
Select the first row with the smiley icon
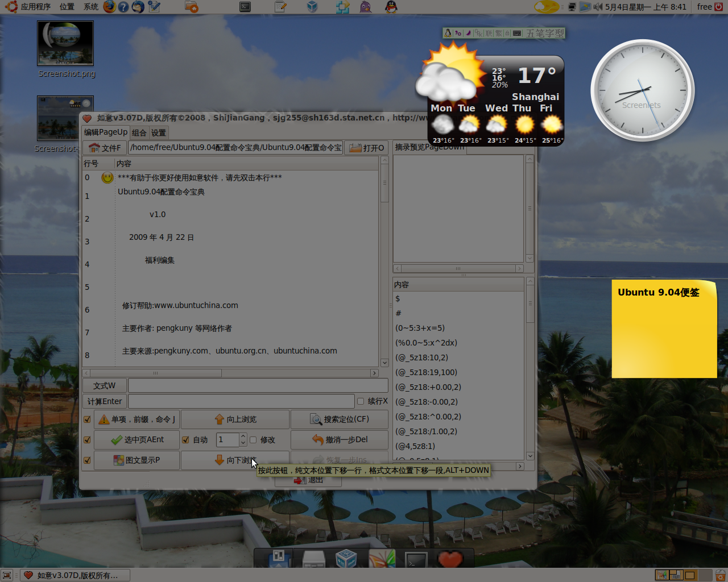(x=231, y=178)
